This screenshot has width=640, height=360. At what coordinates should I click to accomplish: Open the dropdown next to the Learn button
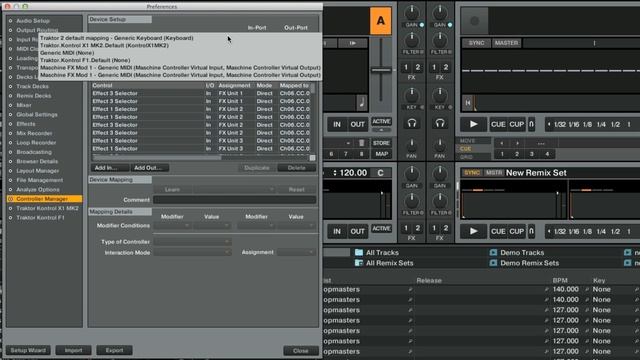(x=234, y=189)
